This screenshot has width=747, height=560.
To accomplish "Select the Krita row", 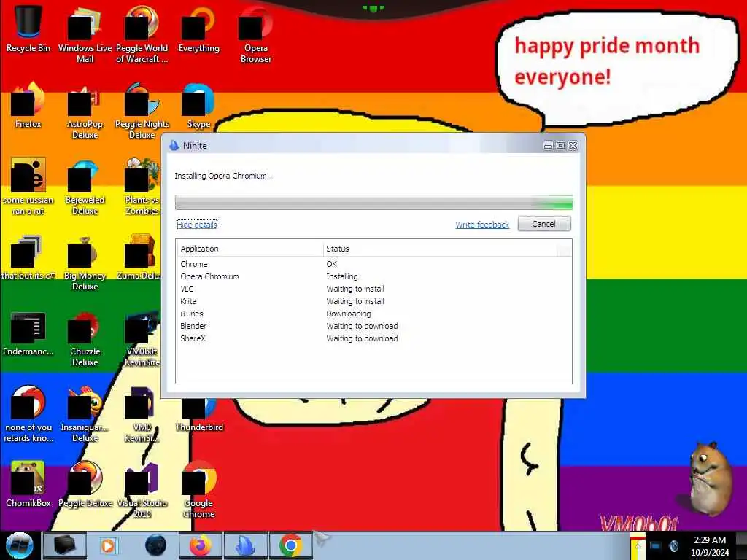I will point(373,301).
